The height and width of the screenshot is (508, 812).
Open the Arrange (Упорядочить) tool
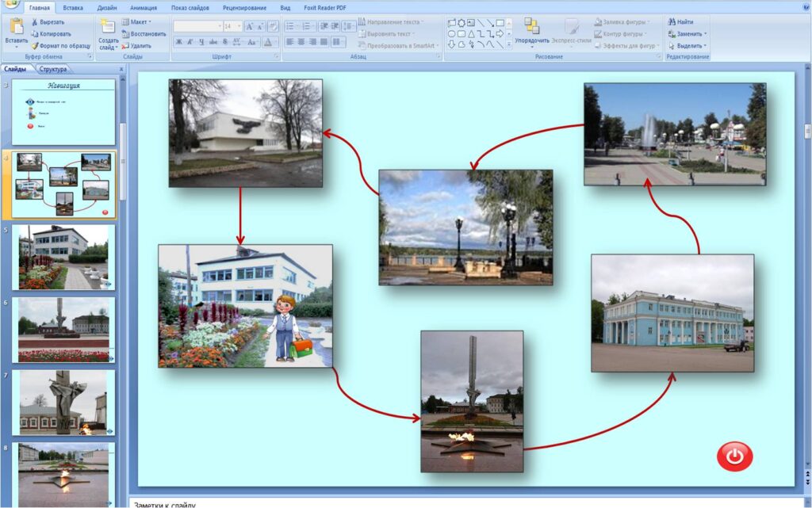pyautogui.click(x=531, y=32)
